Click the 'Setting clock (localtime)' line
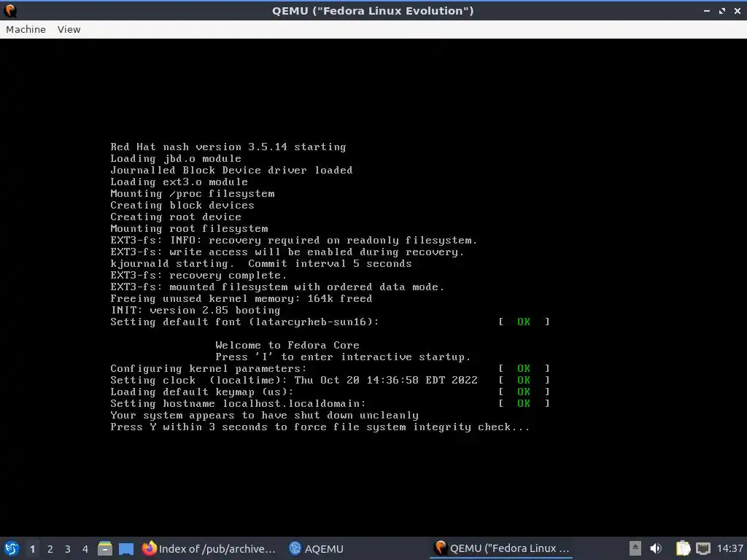747x560 pixels. (x=294, y=381)
